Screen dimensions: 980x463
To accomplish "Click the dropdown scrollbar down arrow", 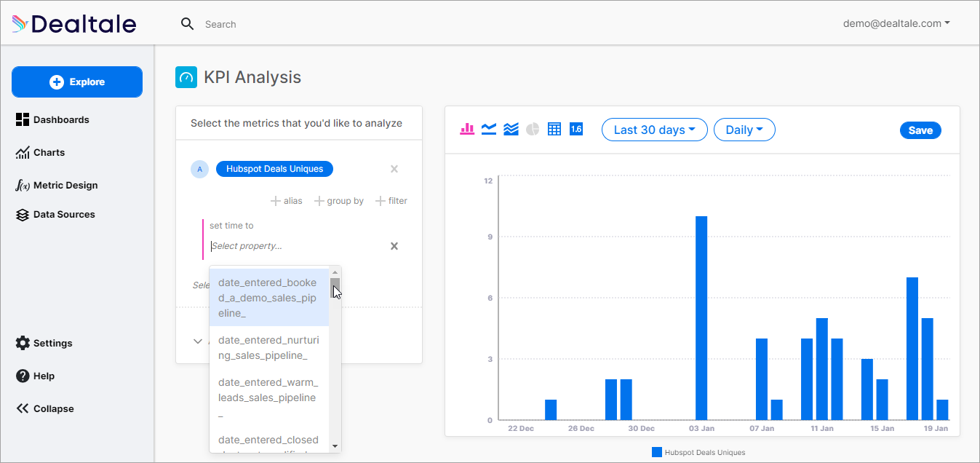I will click(x=335, y=446).
